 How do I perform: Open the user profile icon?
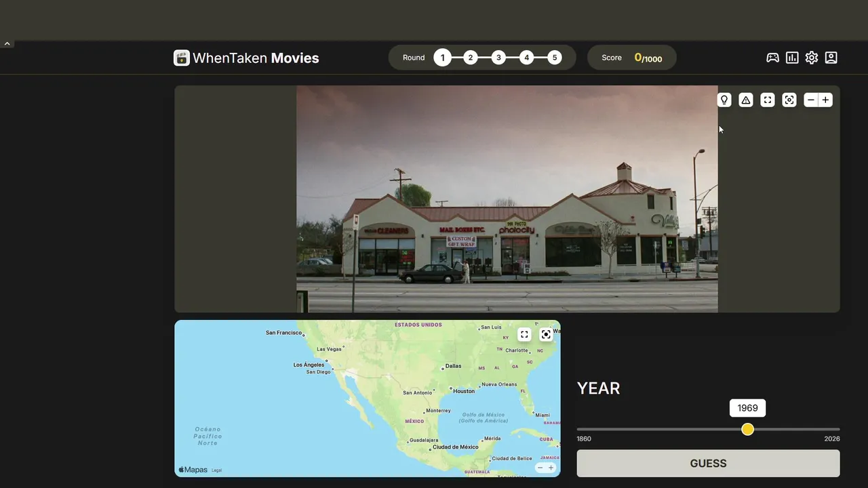tap(831, 58)
